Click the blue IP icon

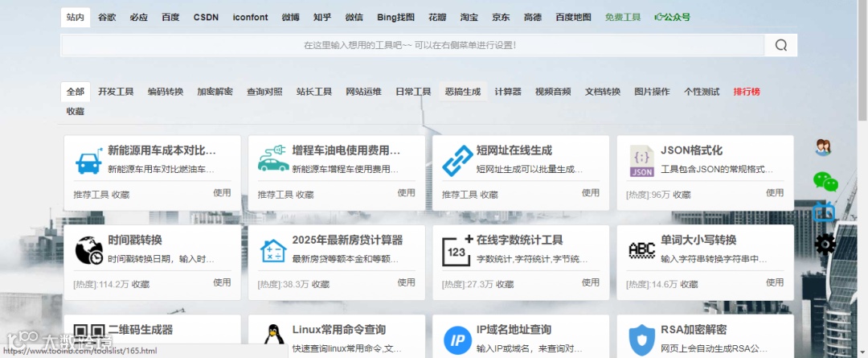[x=457, y=339]
